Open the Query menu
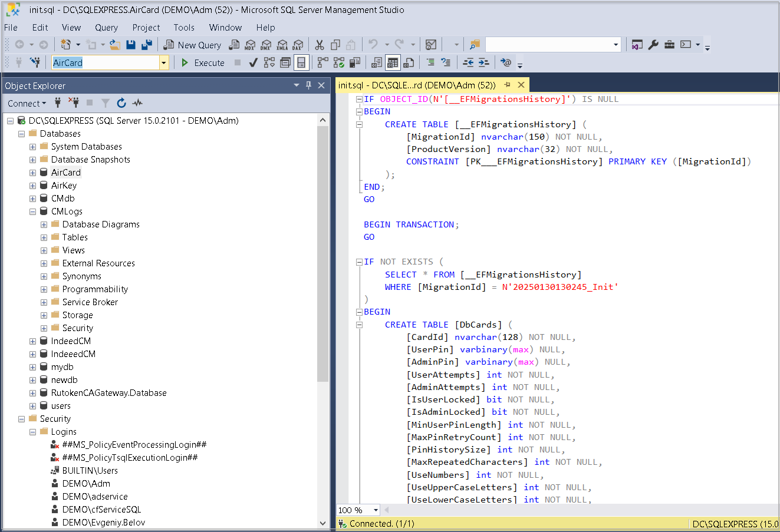Viewport: 780px width, 532px height. [x=106, y=27]
